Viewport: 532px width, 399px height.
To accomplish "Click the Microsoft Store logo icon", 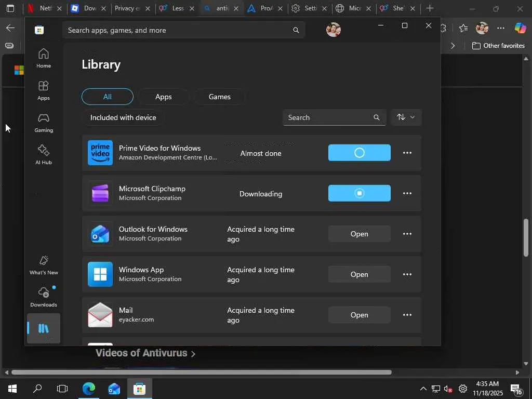I will (39, 30).
